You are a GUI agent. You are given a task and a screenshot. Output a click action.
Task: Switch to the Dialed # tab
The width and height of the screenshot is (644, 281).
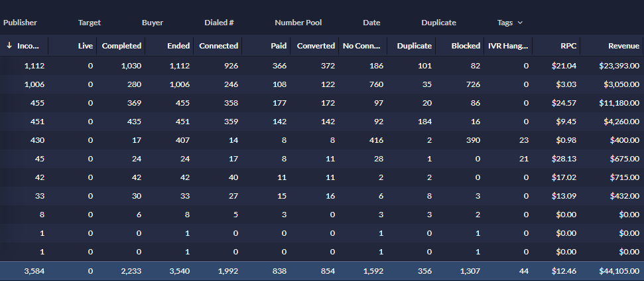coord(219,23)
